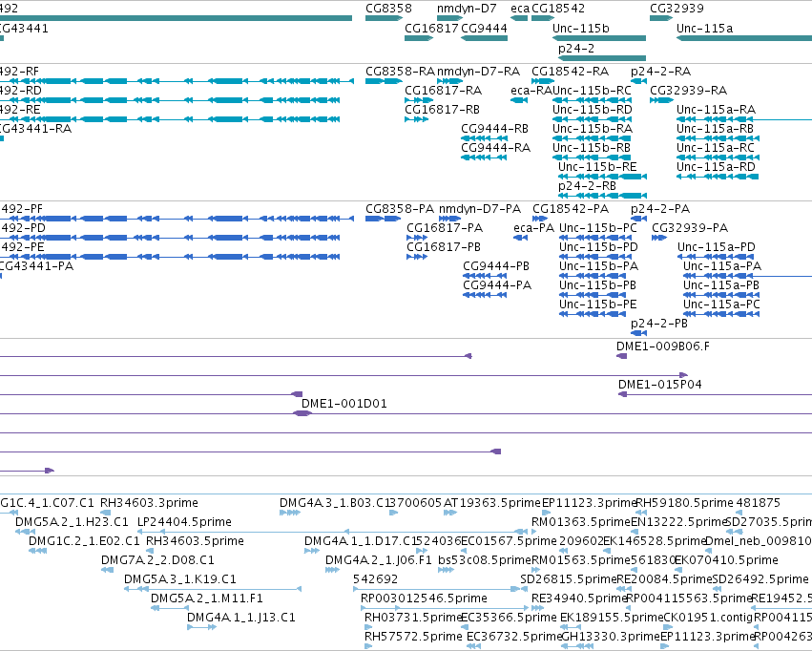
Task: Click the Unc-115a-RA transcript label
Action: [x=716, y=109]
